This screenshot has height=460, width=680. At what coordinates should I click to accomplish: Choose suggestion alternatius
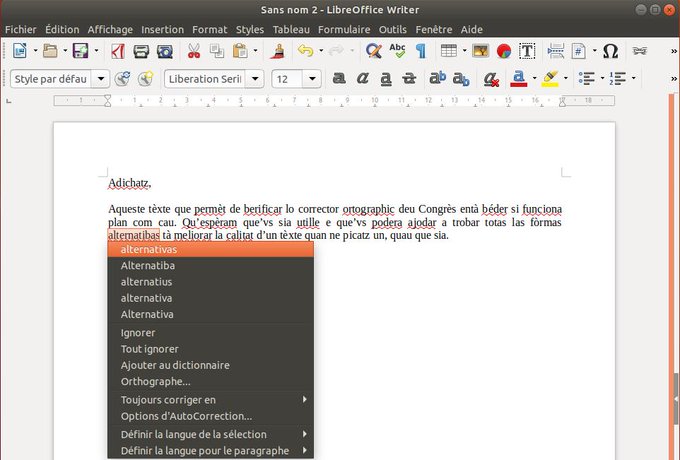coord(211,282)
